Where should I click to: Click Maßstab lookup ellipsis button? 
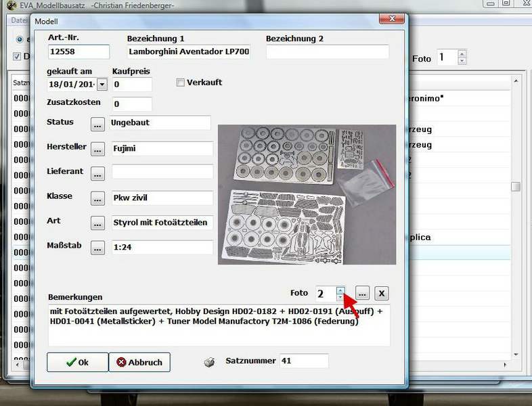(97, 248)
